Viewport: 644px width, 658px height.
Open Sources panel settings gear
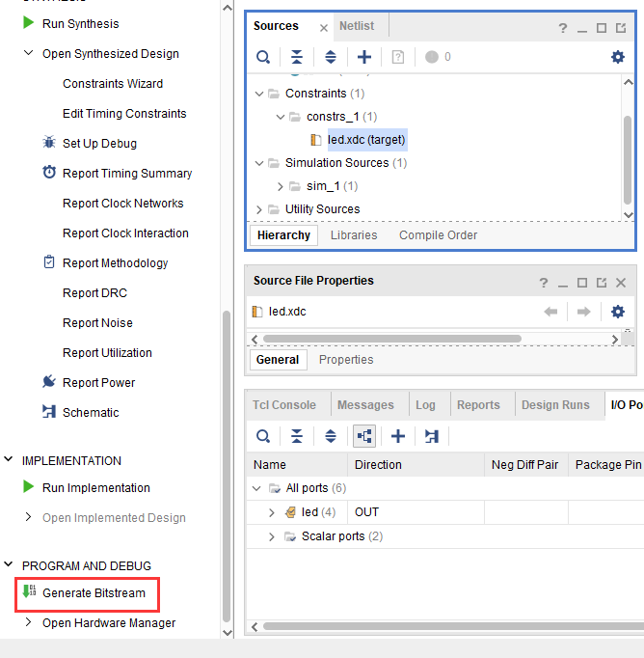tap(618, 57)
